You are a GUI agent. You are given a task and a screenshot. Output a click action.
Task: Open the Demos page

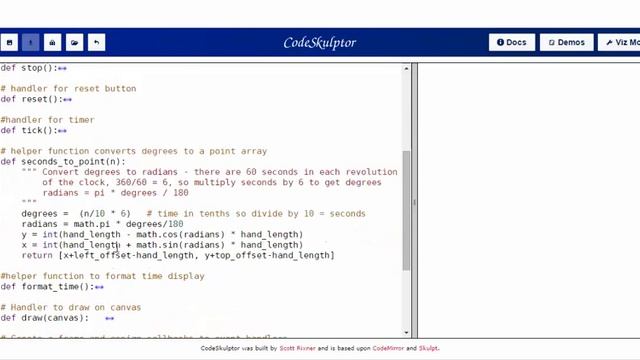[567, 42]
